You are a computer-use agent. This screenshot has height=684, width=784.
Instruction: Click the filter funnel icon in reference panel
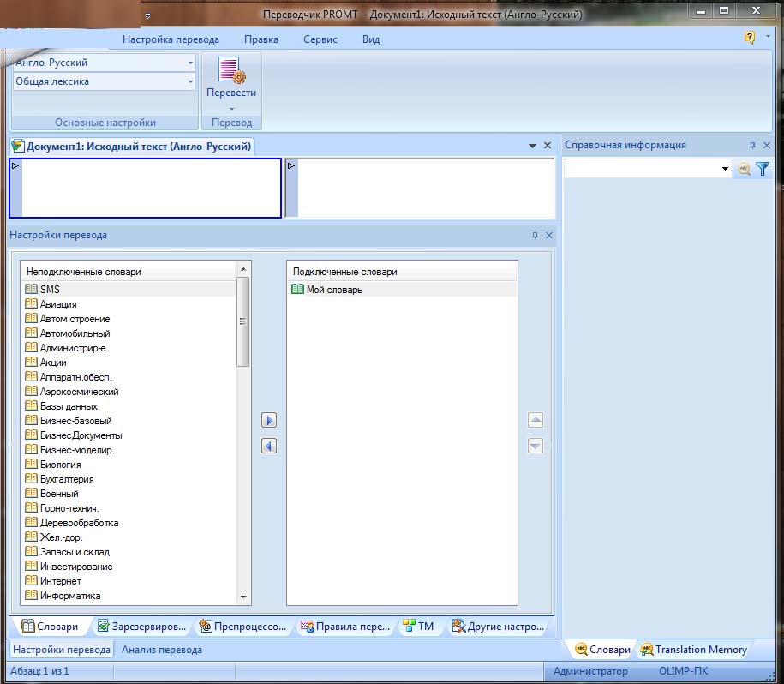(x=763, y=170)
